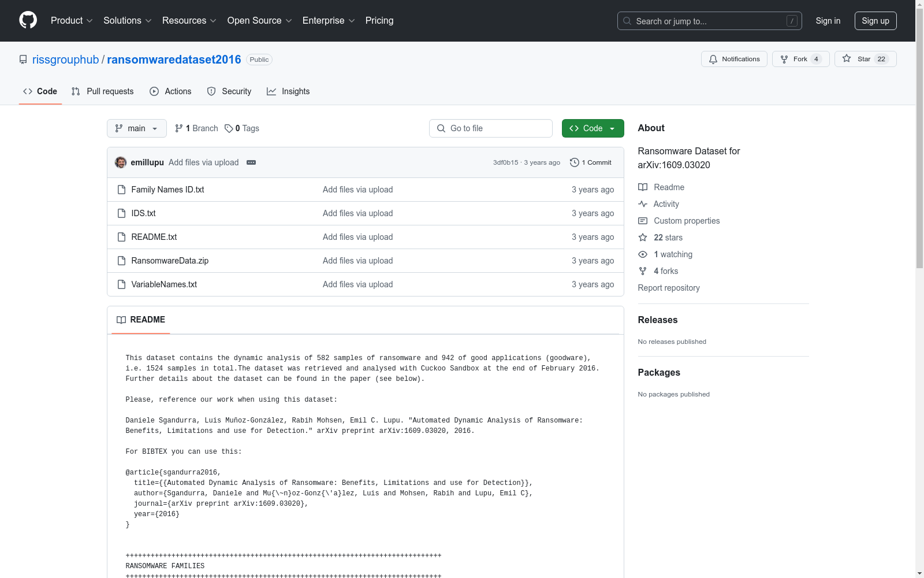
Task: Expand the Product menu
Action: tap(72, 20)
